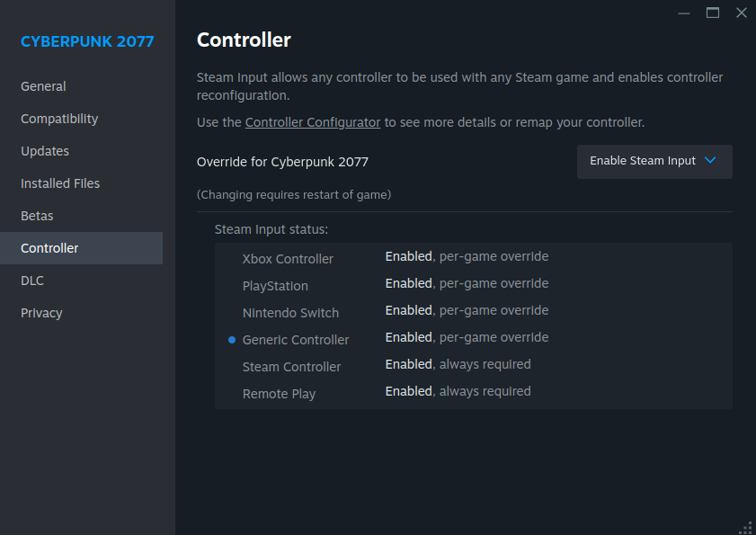Image resolution: width=756 pixels, height=535 pixels.
Task: Open the Privacy settings tab
Action: (x=41, y=313)
